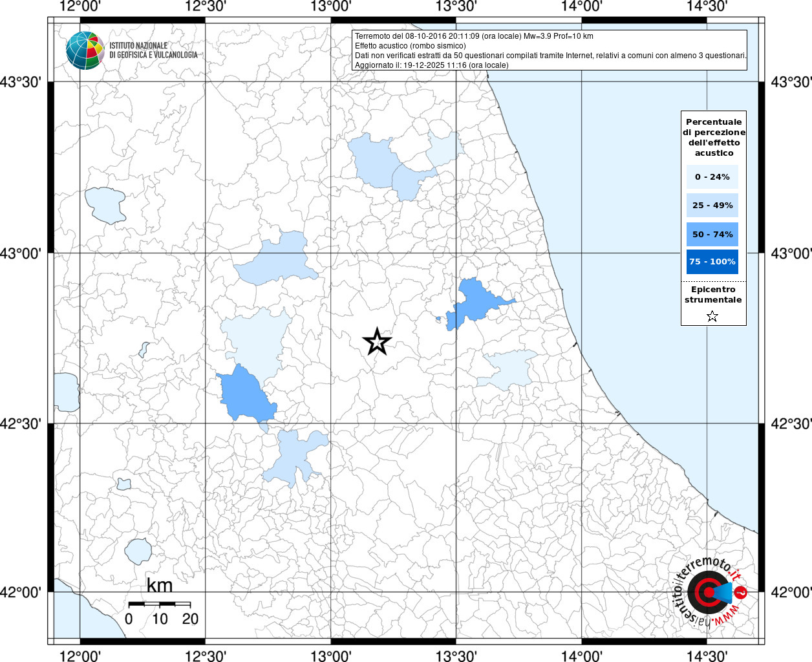Click the top axis label 14°00'
This screenshot has width=812, height=662.
pyautogui.click(x=581, y=6)
